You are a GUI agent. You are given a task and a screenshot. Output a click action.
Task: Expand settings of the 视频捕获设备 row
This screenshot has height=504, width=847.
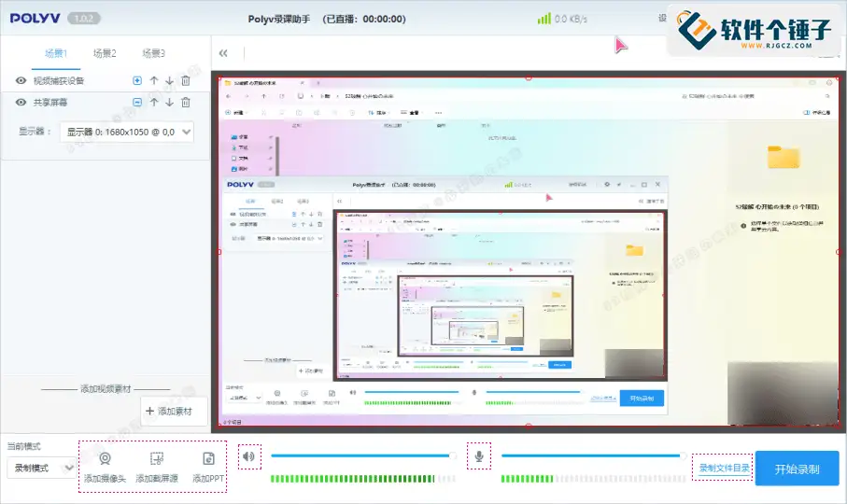[137, 80]
